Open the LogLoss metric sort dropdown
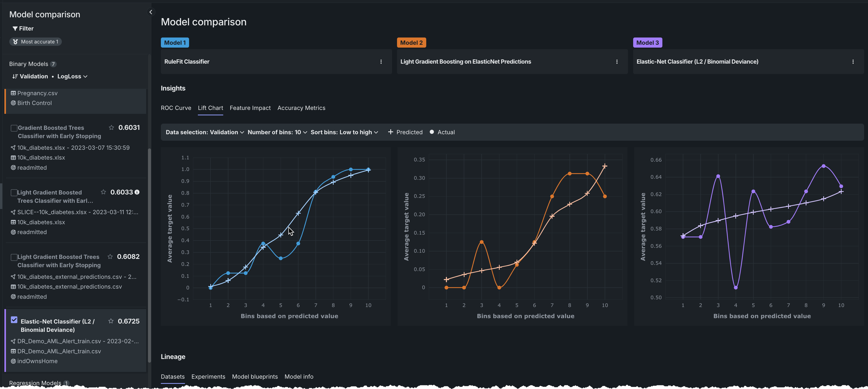Viewport: 868px width, 389px height. click(72, 77)
